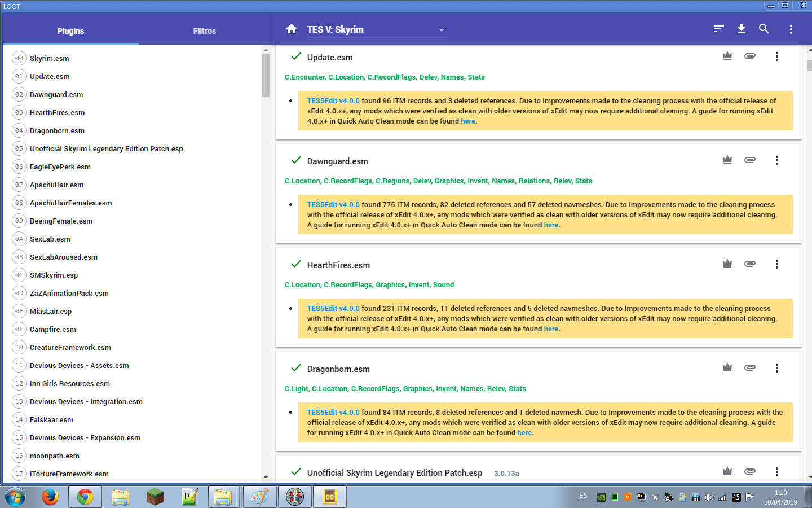812x508 pixels.
Task: Click paperclip icon on Dawnguard.esm card
Action: point(750,160)
